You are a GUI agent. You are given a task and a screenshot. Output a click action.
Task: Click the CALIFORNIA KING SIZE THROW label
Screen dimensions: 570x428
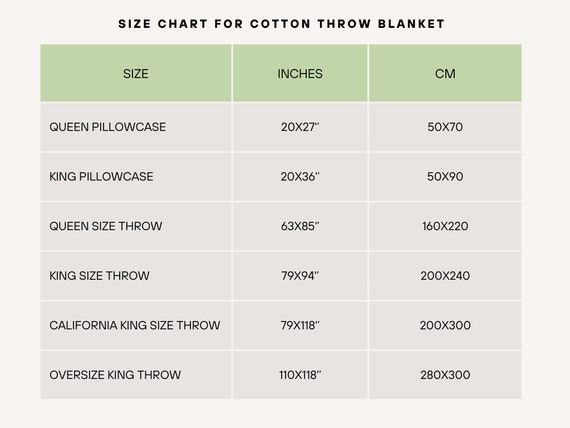(135, 325)
